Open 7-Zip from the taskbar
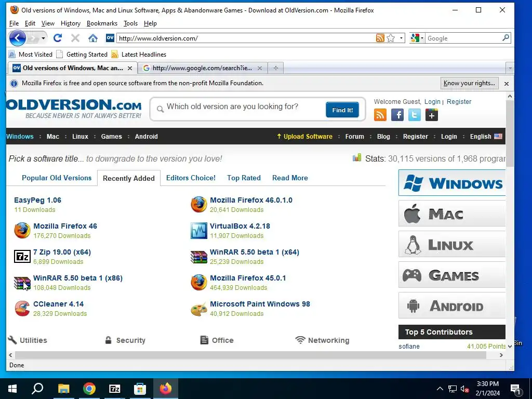This screenshot has width=532, height=399. tap(115, 389)
